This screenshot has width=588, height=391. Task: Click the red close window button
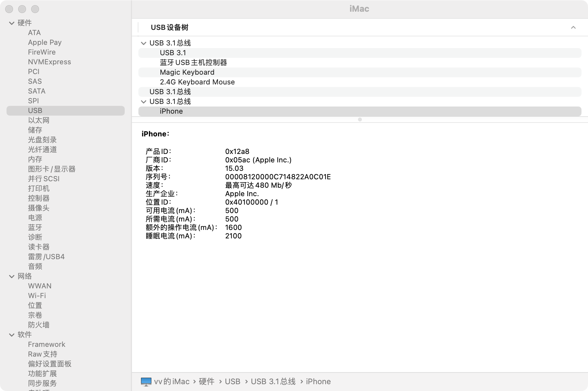point(9,9)
